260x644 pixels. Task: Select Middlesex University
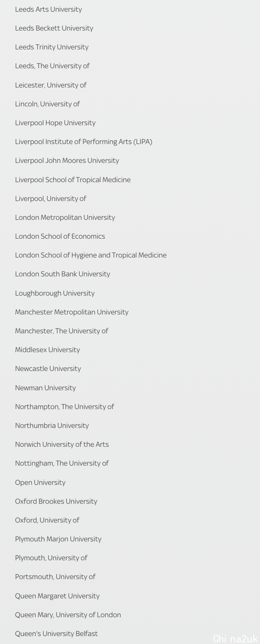coord(47,350)
